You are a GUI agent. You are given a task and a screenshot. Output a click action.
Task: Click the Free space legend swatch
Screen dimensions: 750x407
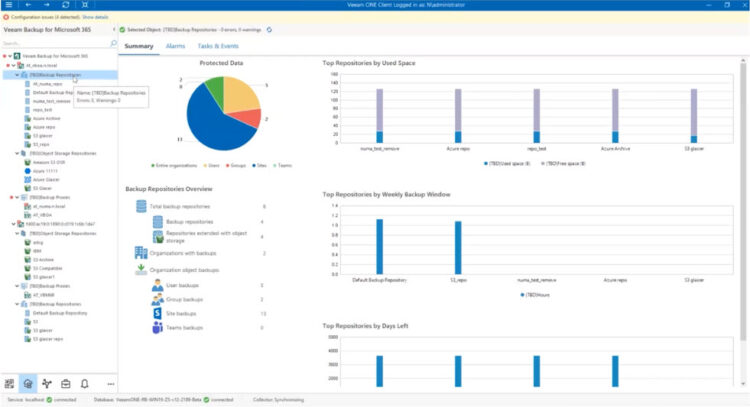(x=542, y=164)
